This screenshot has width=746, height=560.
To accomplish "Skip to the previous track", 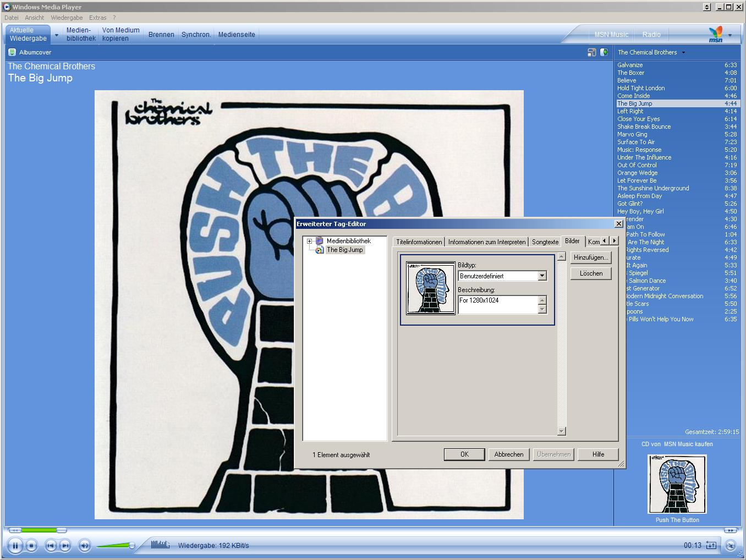I will click(51, 546).
